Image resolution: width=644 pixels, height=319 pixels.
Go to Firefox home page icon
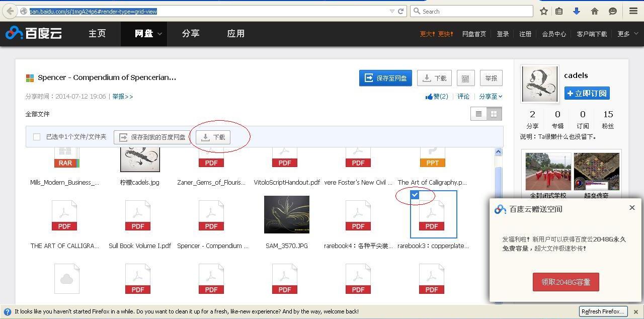(x=595, y=11)
